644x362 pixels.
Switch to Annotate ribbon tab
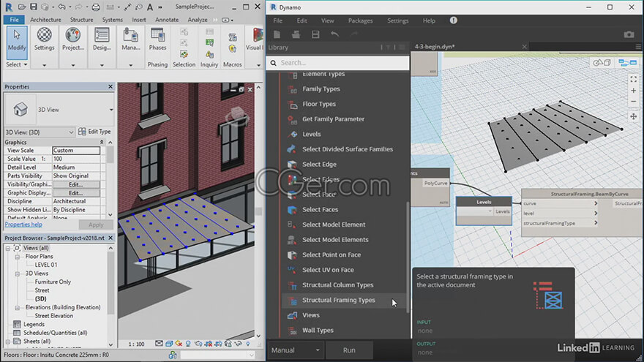[167, 20]
